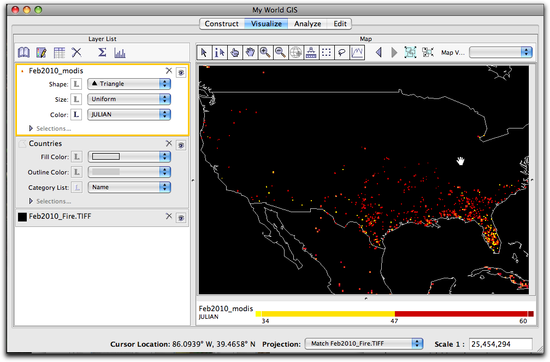The width and height of the screenshot is (550, 362).
Task: Toggle visibility eye of Feb2010_modis layer
Action: pyautogui.click(x=181, y=73)
